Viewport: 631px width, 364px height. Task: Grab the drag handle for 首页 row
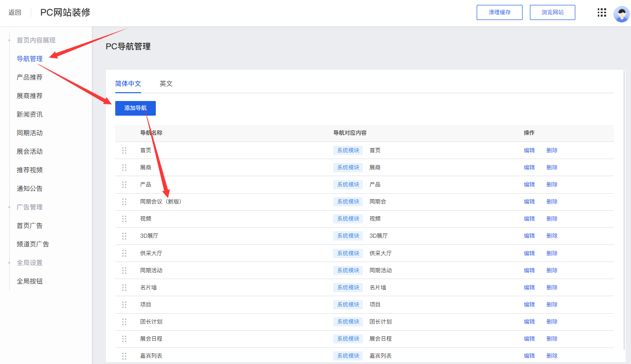(x=124, y=150)
